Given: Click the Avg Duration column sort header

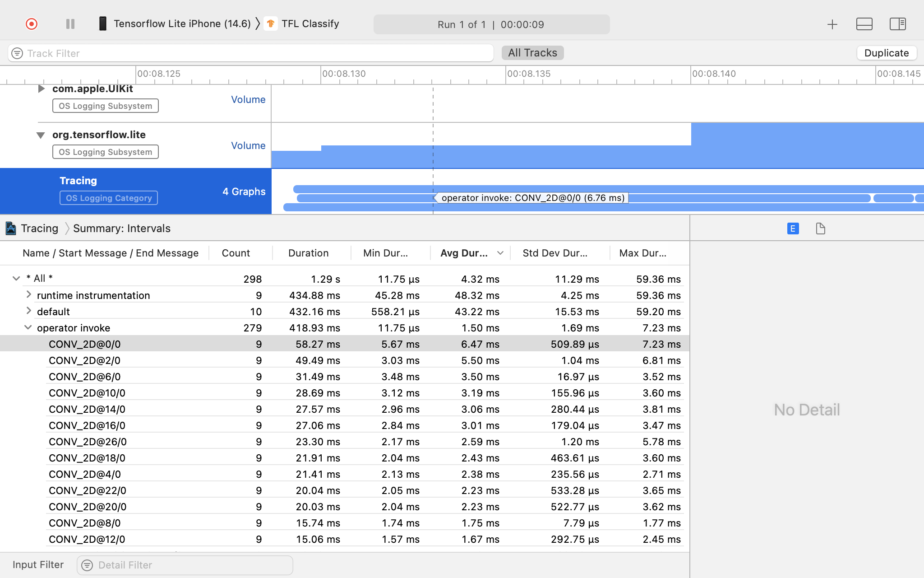Looking at the screenshot, I should pyautogui.click(x=469, y=253).
